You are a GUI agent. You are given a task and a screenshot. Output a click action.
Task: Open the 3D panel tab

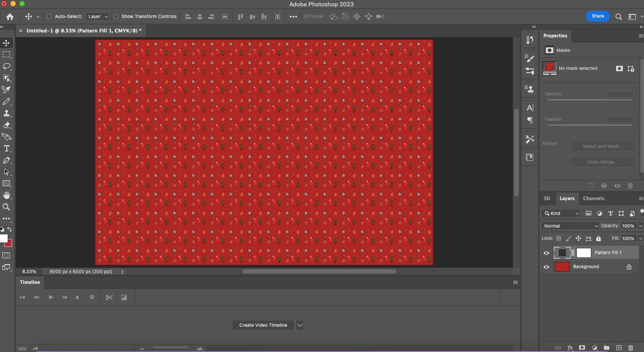tap(546, 198)
